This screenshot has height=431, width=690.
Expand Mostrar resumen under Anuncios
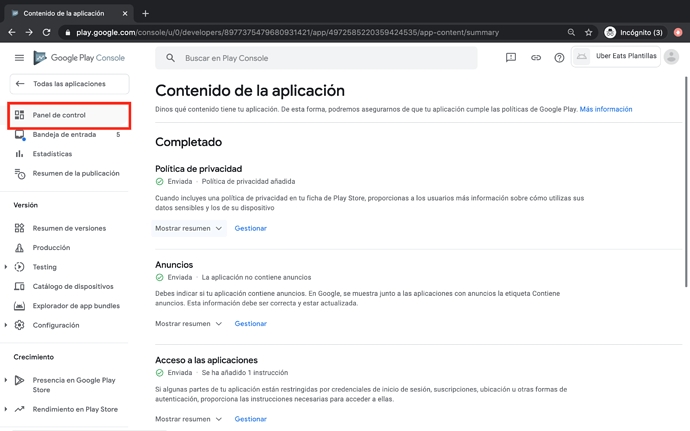coord(188,324)
